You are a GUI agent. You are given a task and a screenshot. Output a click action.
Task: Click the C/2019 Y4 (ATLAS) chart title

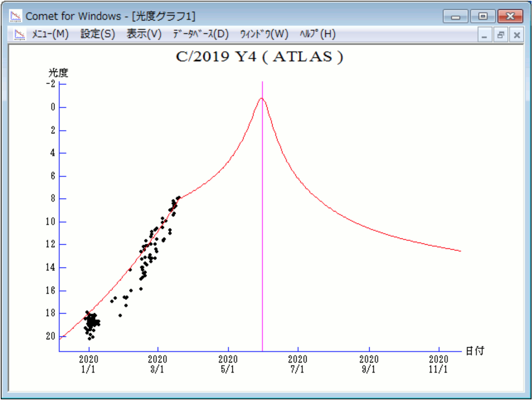click(259, 57)
